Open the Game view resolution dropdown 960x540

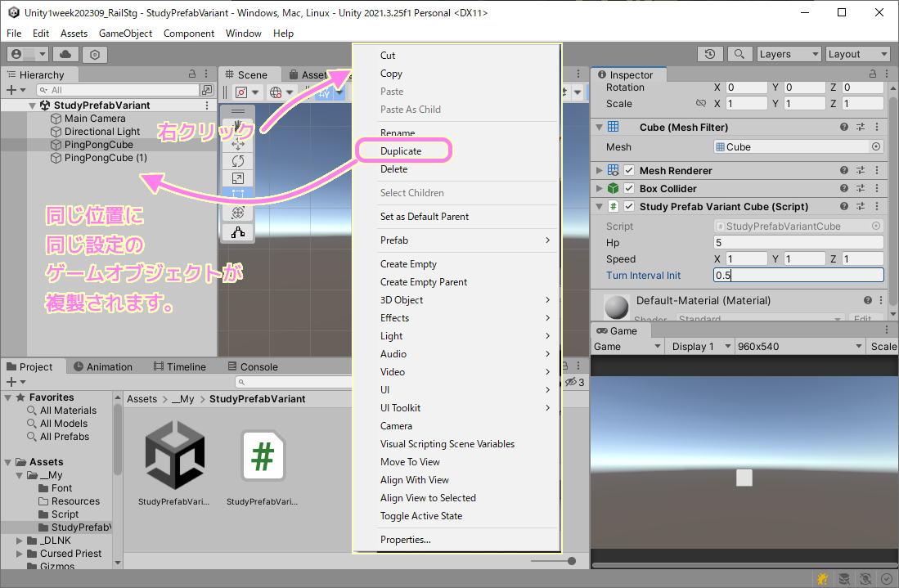[x=798, y=346]
